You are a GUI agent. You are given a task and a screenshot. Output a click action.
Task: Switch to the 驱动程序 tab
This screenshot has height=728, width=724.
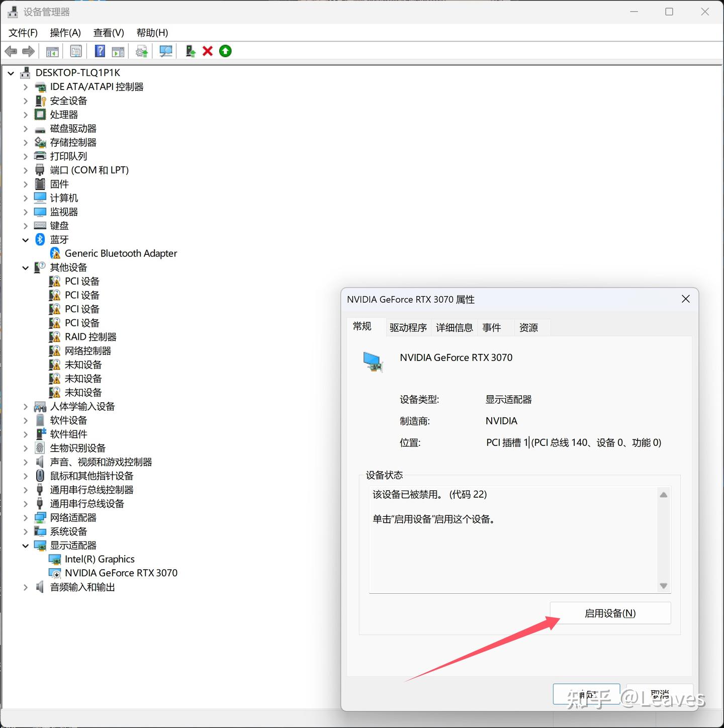click(408, 328)
